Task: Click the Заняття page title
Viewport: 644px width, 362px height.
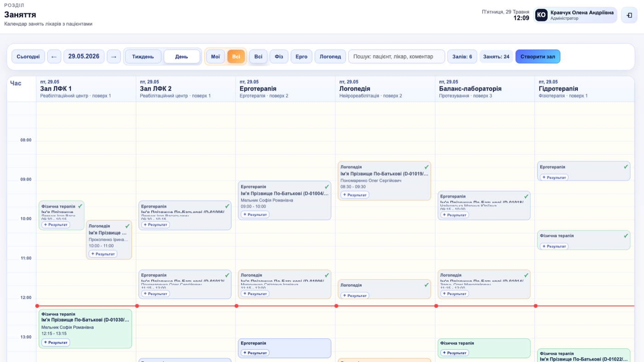Action: coord(20,15)
